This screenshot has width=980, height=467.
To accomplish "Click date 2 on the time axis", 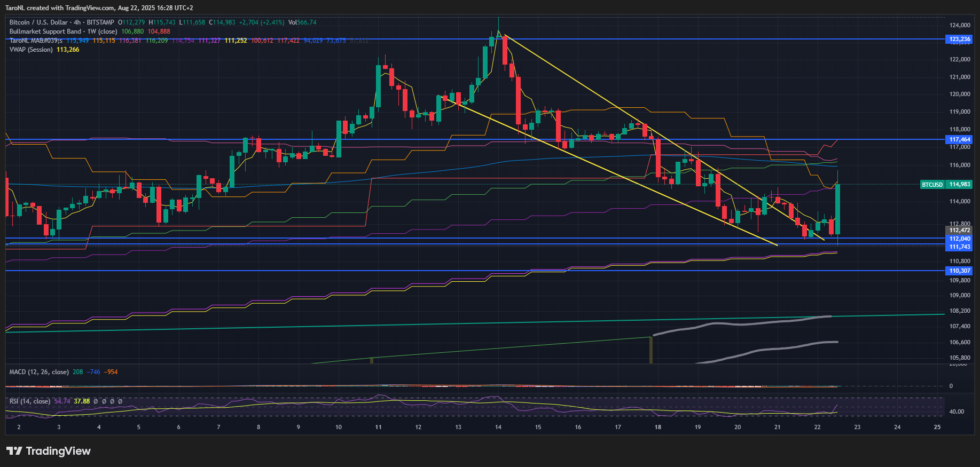I will coord(19,427).
